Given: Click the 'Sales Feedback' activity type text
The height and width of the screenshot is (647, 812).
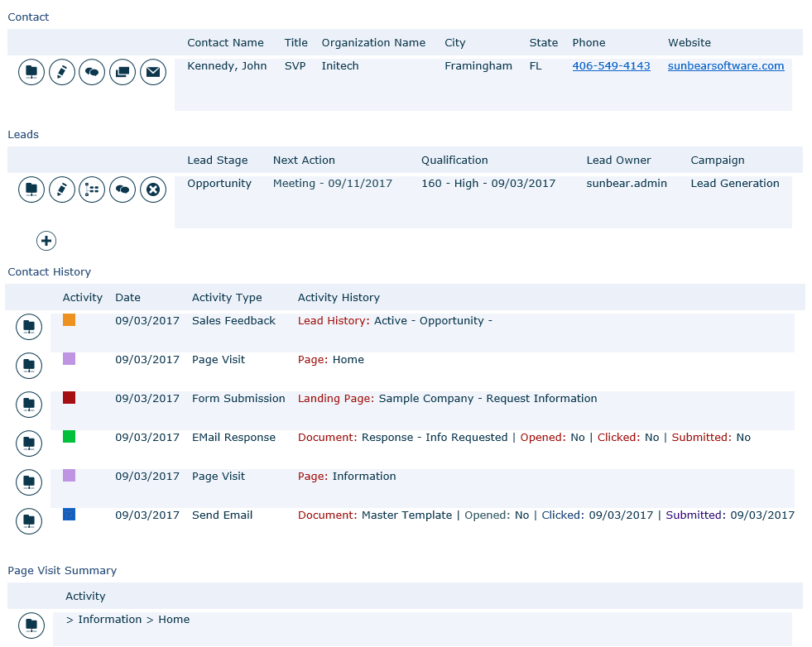Looking at the screenshot, I should 233,320.
